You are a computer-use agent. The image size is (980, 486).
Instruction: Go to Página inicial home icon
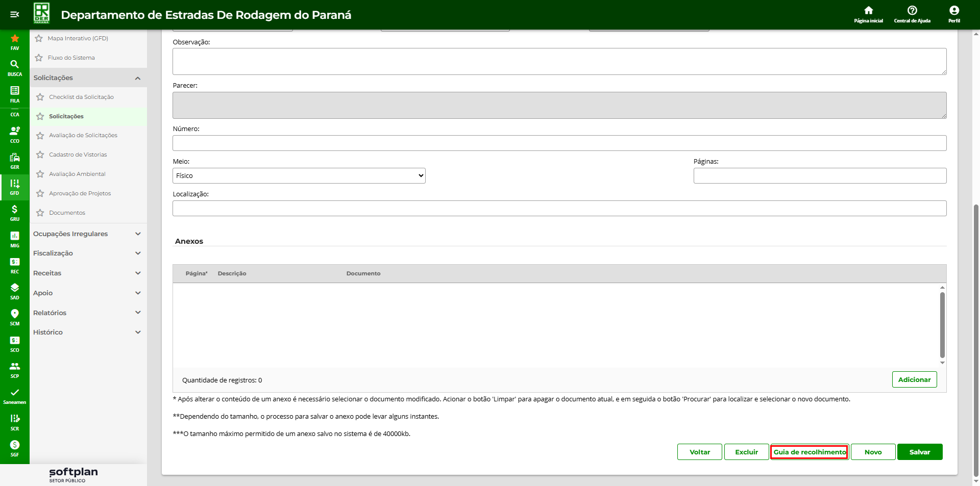pyautogui.click(x=868, y=14)
